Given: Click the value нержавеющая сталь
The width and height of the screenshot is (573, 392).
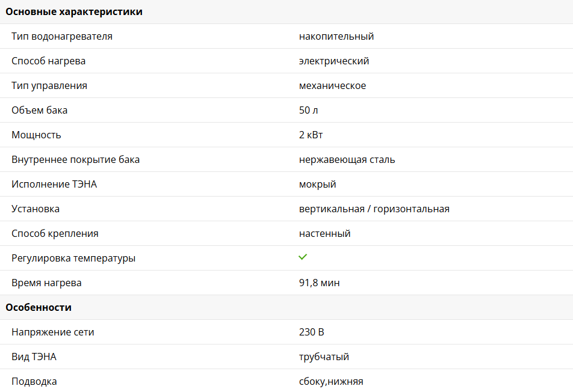Looking at the screenshot, I should coord(347,159).
